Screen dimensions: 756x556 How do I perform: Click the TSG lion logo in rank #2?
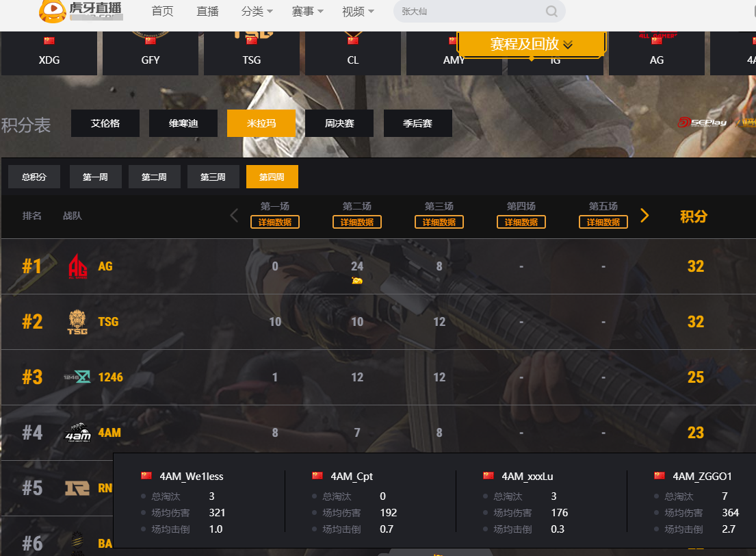77,322
